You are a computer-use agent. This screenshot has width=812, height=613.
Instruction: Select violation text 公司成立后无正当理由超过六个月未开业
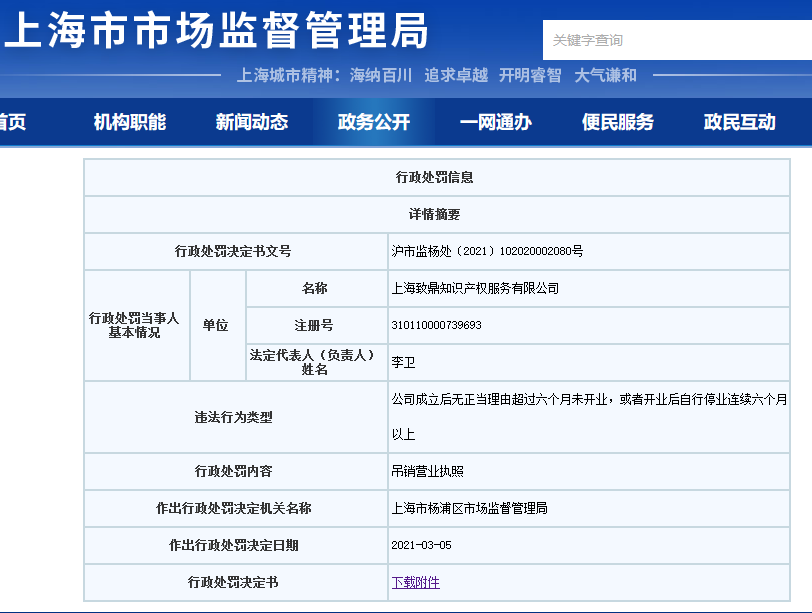(x=499, y=399)
